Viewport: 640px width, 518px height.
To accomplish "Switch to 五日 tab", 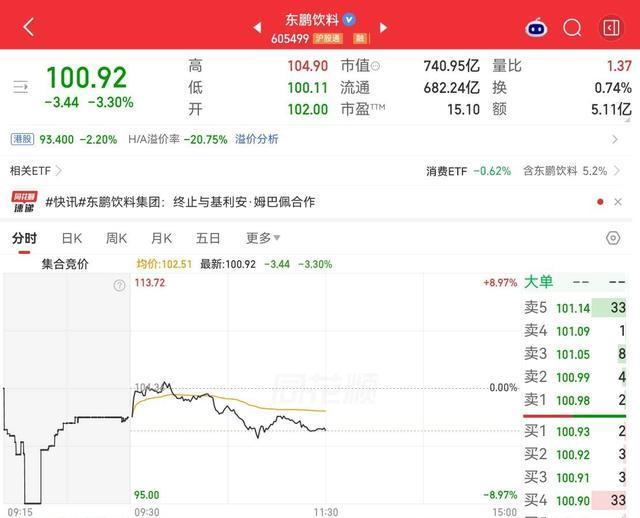I will point(208,238).
